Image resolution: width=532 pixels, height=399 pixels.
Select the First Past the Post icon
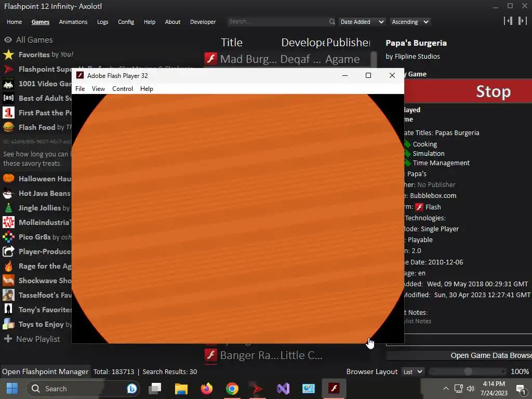8,113
